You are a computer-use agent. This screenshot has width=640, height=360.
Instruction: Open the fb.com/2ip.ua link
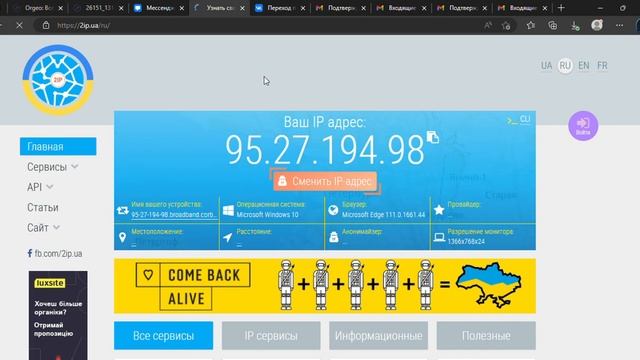click(58, 253)
